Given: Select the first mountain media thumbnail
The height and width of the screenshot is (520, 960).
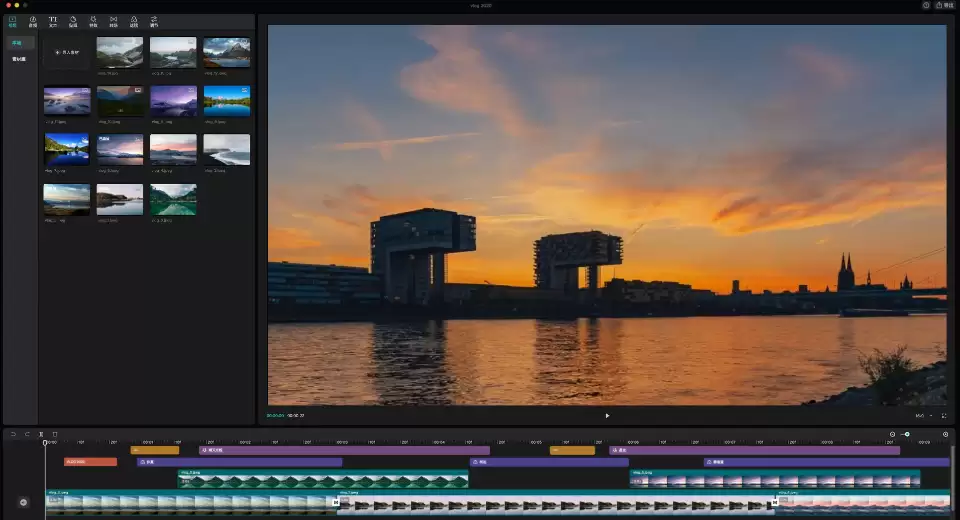Looking at the screenshot, I should [119, 52].
